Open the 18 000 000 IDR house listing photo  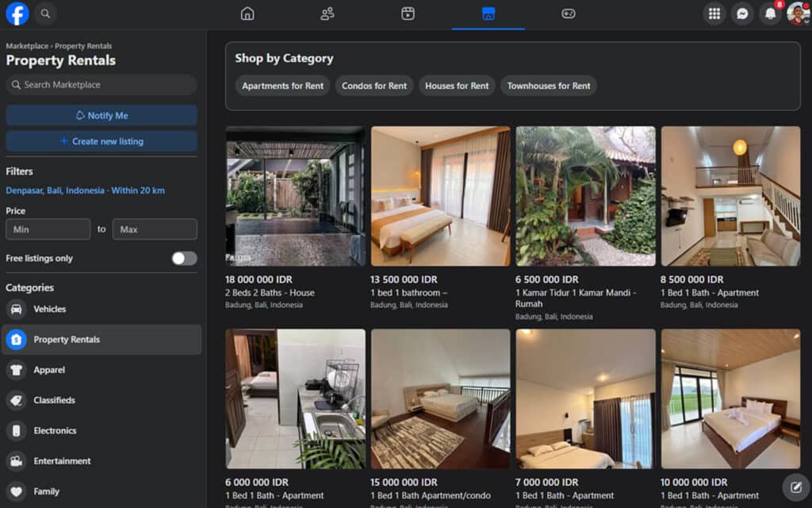click(295, 196)
